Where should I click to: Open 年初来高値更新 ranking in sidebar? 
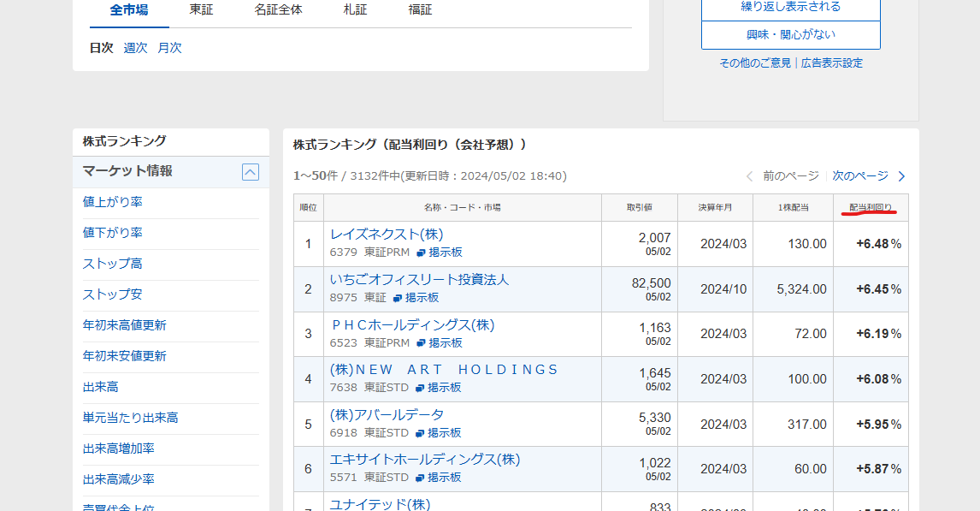click(x=124, y=325)
